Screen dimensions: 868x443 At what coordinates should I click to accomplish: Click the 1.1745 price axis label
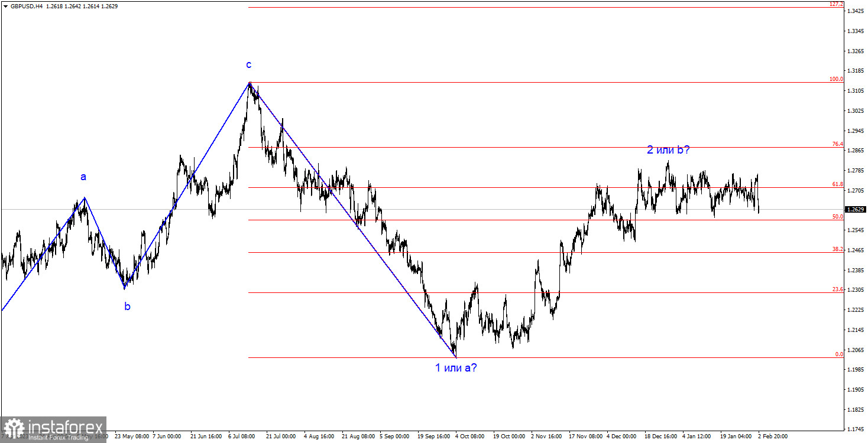coord(855,429)
